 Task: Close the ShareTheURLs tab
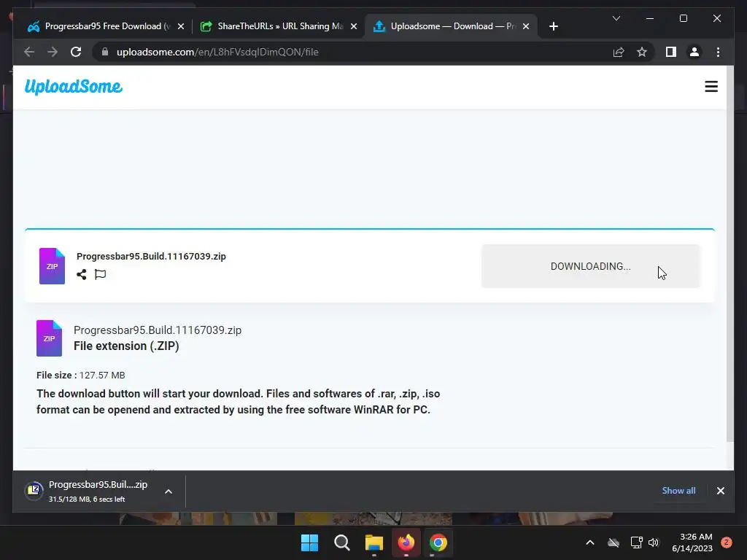[x=354, y=27]
